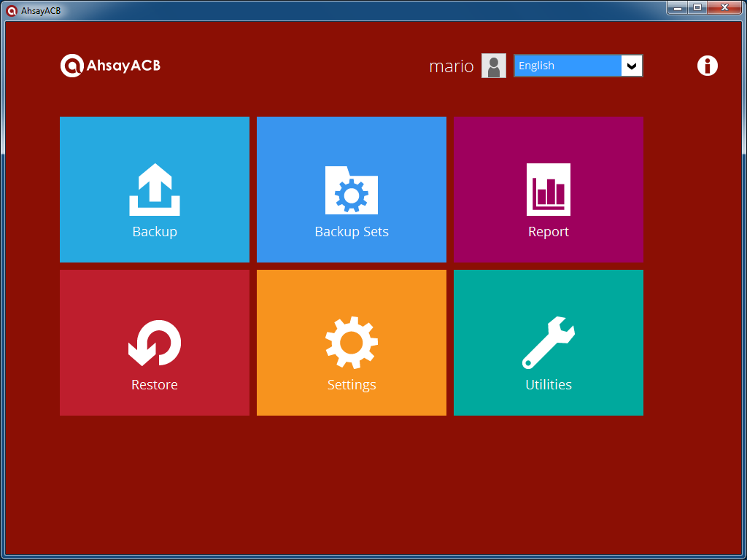Click the information (i) icon
The height and width of the screenshot is (560, 747).
(x=708, y=66)
